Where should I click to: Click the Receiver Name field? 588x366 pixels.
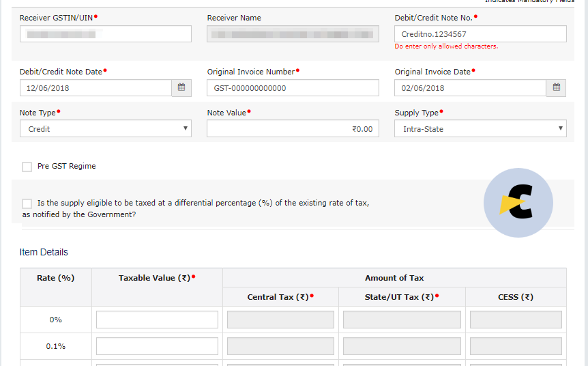click(x=293, y=34)
